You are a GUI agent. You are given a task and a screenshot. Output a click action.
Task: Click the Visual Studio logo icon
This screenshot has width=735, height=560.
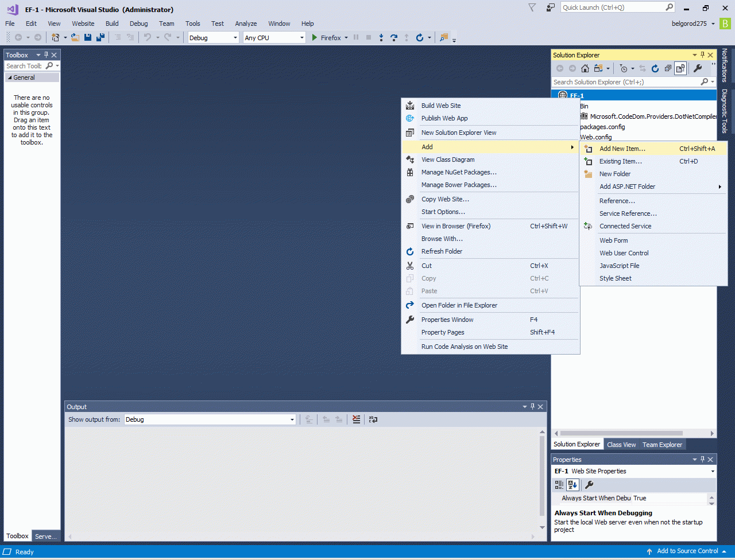click(13, 9)
